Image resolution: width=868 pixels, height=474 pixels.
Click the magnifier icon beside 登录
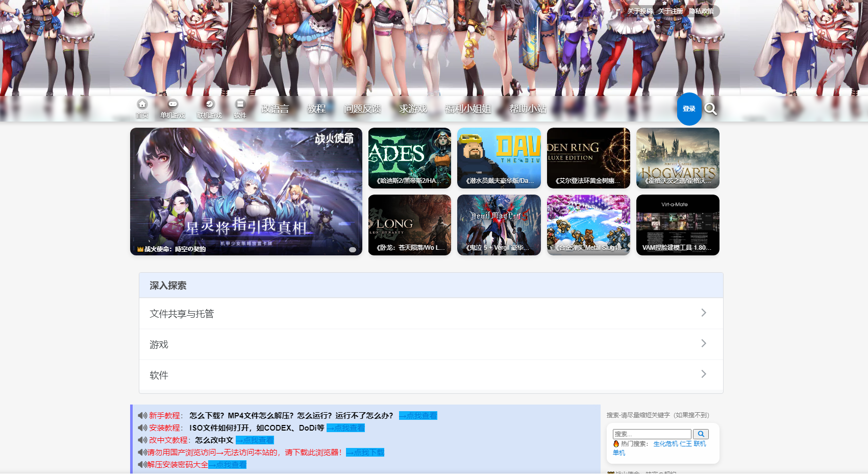[x=711, y=109]
